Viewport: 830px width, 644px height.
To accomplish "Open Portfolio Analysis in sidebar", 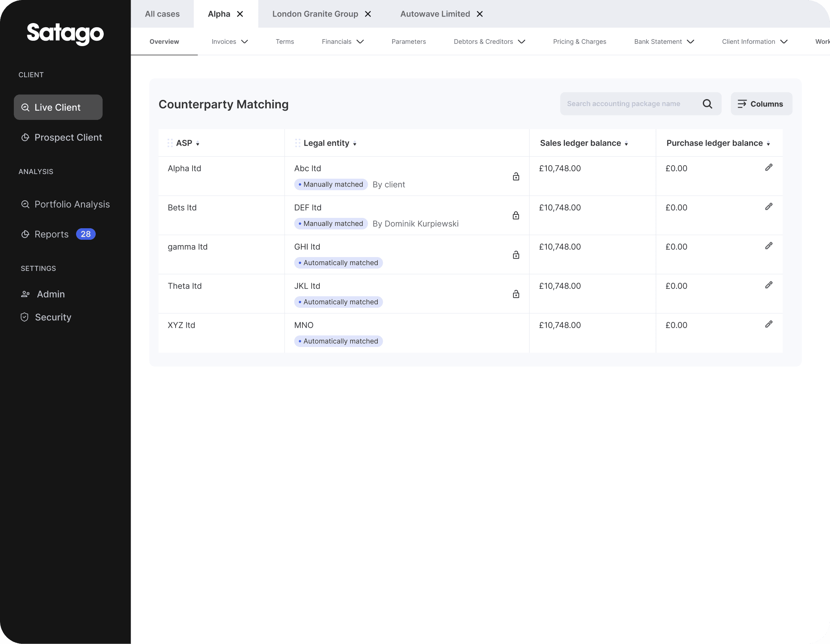I will click(x=72, y=204).
